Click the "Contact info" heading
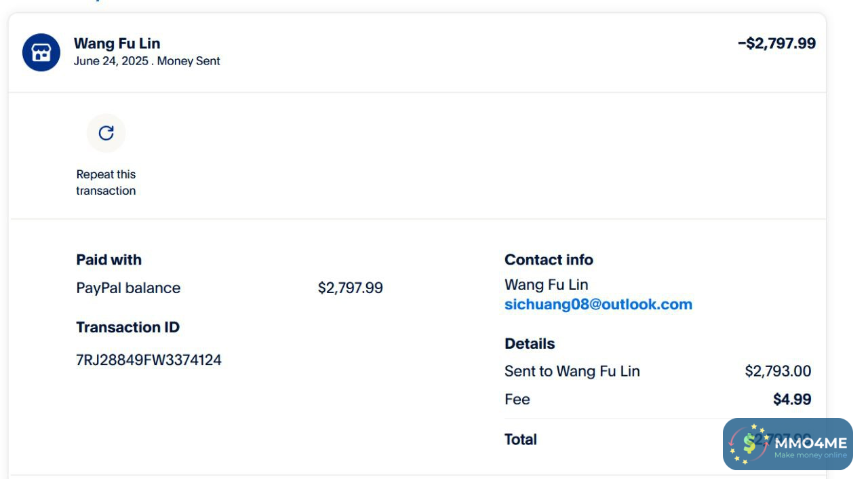 coord(549,260)
